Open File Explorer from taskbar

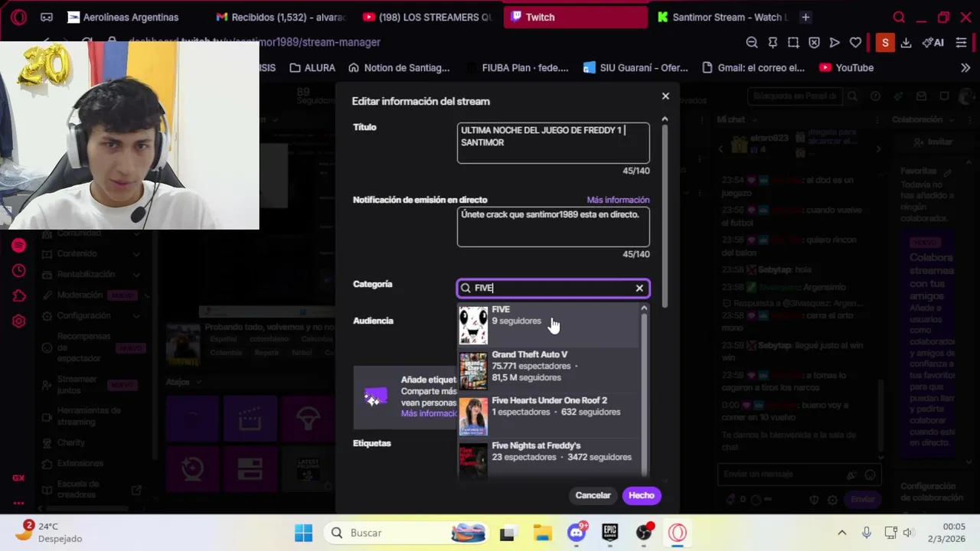coord(542,533)
